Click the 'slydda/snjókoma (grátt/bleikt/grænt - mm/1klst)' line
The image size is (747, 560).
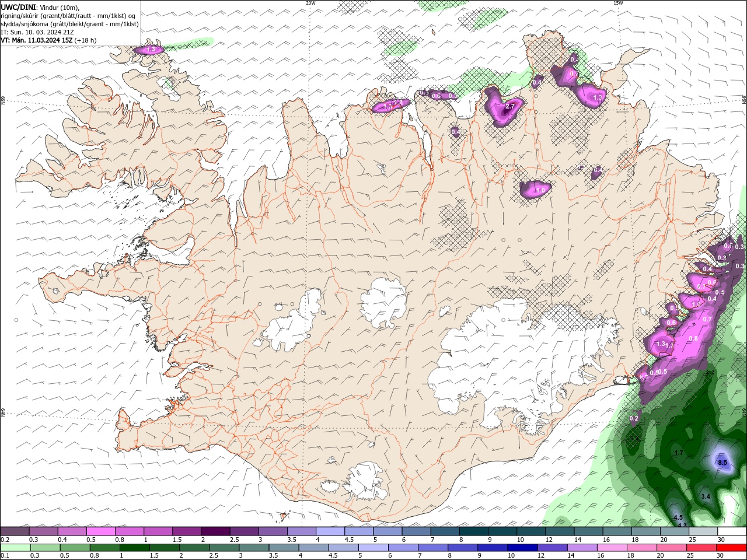pyautogui.click(x=70, y=24)
